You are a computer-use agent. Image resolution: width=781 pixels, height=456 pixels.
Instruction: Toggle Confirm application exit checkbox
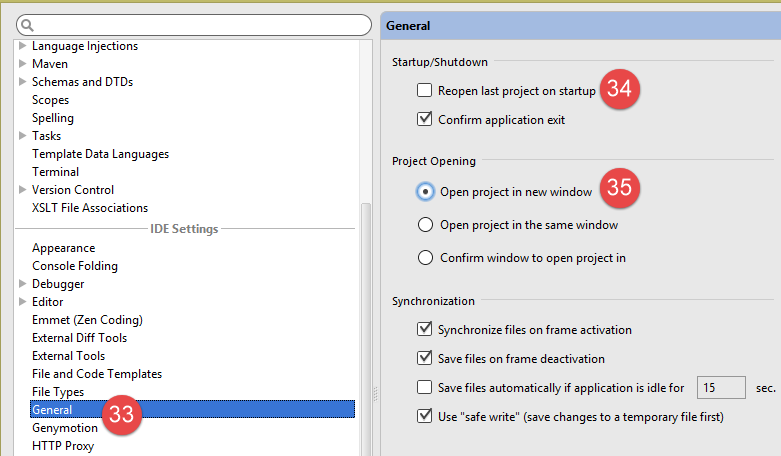click(426, 120)
